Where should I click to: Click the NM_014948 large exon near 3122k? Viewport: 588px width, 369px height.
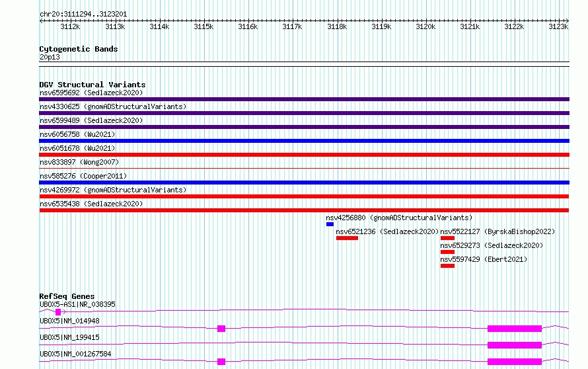[x=515, y=329]
